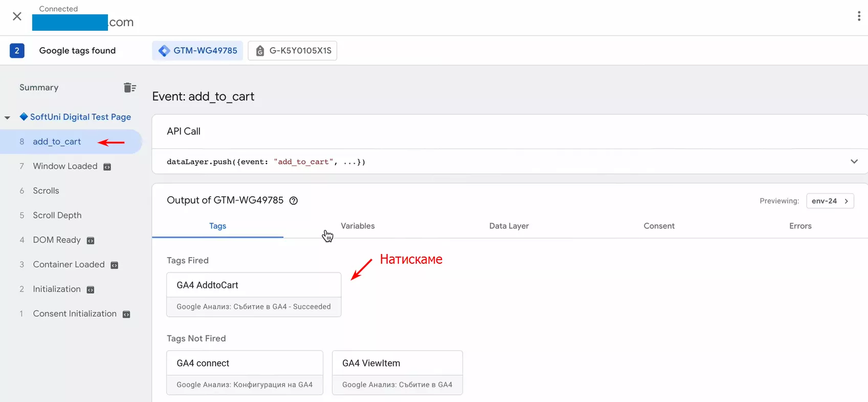The height and width of the screenshot is (402, 868).
Task: Open the env-24 previewing environment selector
Action: pyautogui.click(x=830, y=201)
